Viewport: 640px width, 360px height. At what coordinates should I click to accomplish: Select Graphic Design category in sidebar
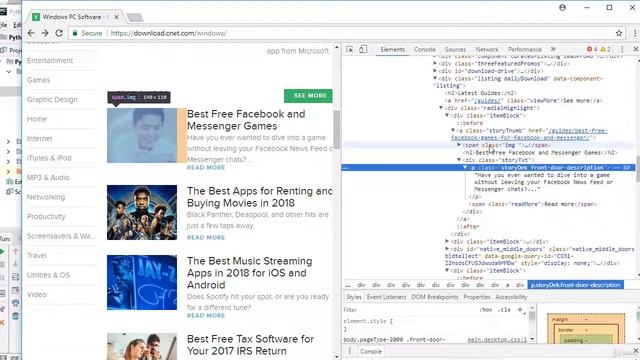pyautogui.click(x=52, y=100)
